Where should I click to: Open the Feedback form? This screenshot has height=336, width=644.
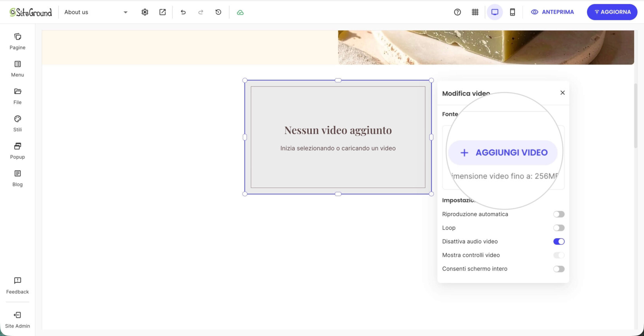click(18, 285)
